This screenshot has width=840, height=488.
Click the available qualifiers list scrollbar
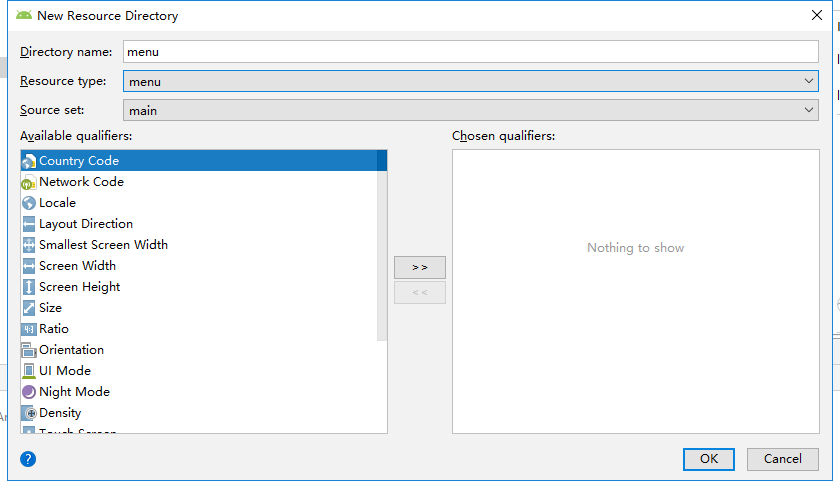pos(382,245)
